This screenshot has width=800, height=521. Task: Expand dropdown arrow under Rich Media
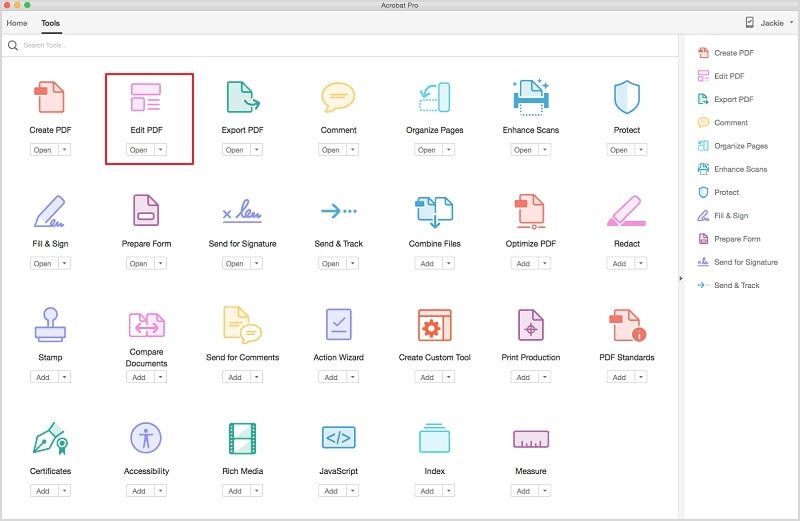[x=257, y=491]
